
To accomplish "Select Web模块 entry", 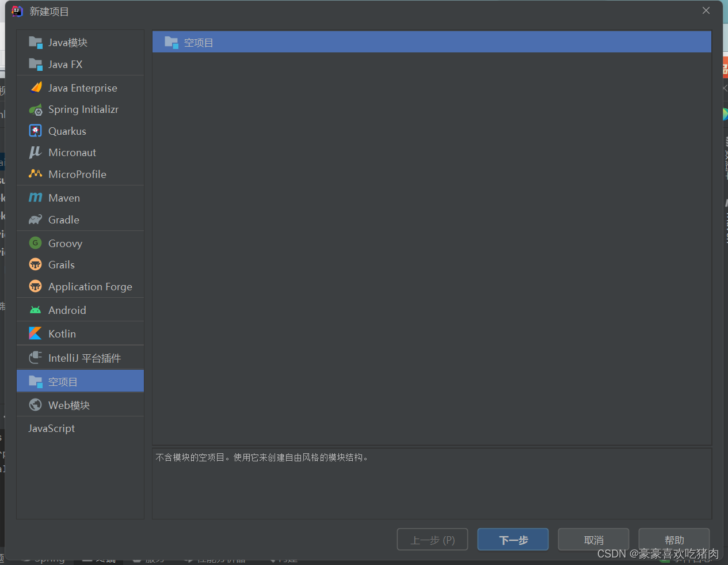I will tap(81, 405).
